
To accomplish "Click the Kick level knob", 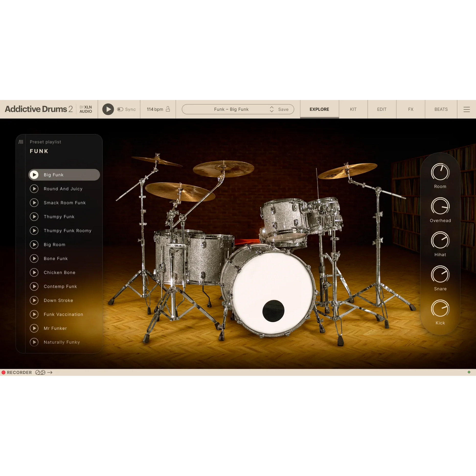I will pyautogui.click(x=440, y=308).
